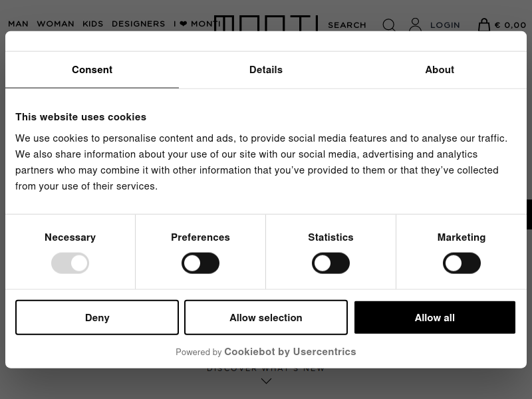Open the WOMAN menu

(x=56, y=24)
